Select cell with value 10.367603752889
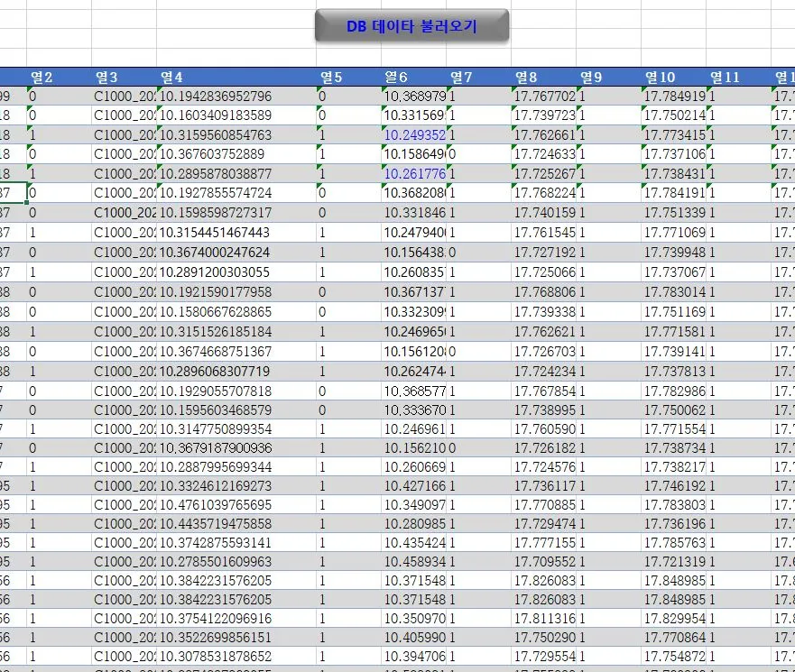 coord(236,154)
